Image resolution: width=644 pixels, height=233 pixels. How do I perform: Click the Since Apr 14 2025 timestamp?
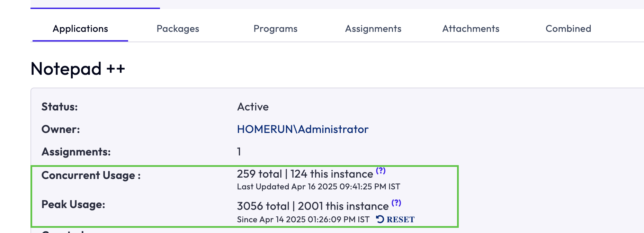pos(303,219)
